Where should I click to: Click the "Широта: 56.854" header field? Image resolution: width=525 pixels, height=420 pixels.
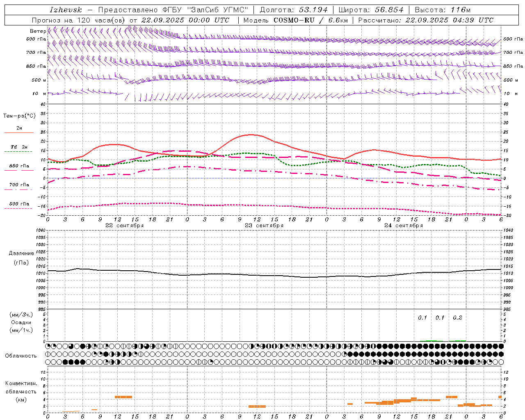(x=371, y=10)
